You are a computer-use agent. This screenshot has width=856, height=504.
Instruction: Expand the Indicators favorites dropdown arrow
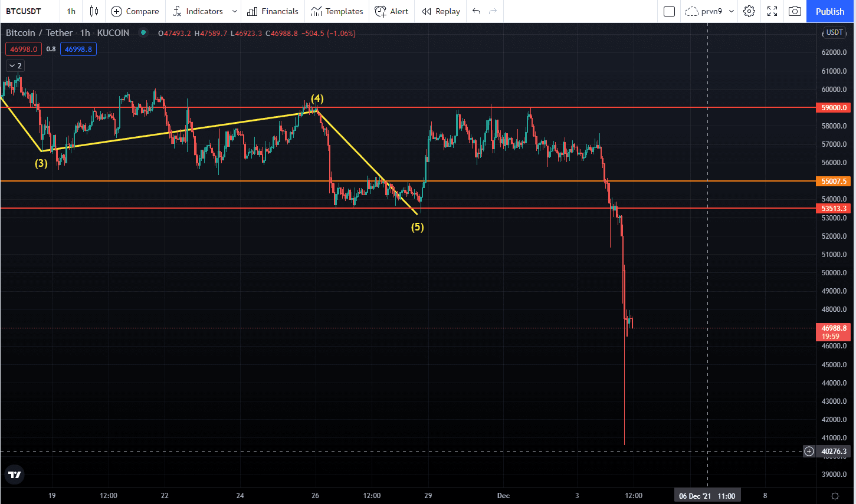[x=234, y=11]
